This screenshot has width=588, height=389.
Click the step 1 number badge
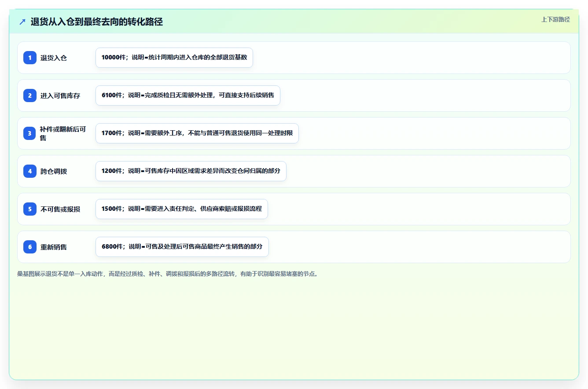pyautogui.click(x=30, y=58)
